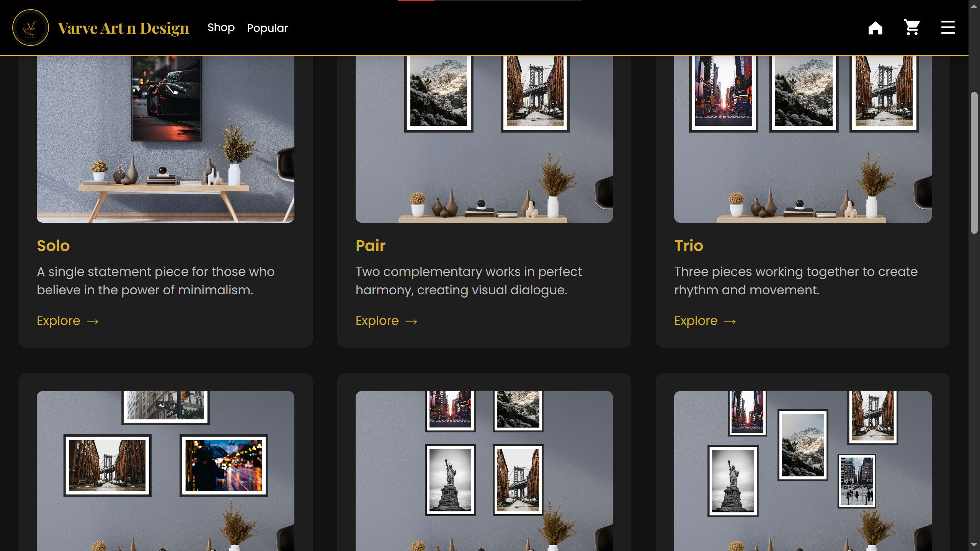980x551 pixels.
Task: Click the Solo heading
Action: tap(53, 245)
